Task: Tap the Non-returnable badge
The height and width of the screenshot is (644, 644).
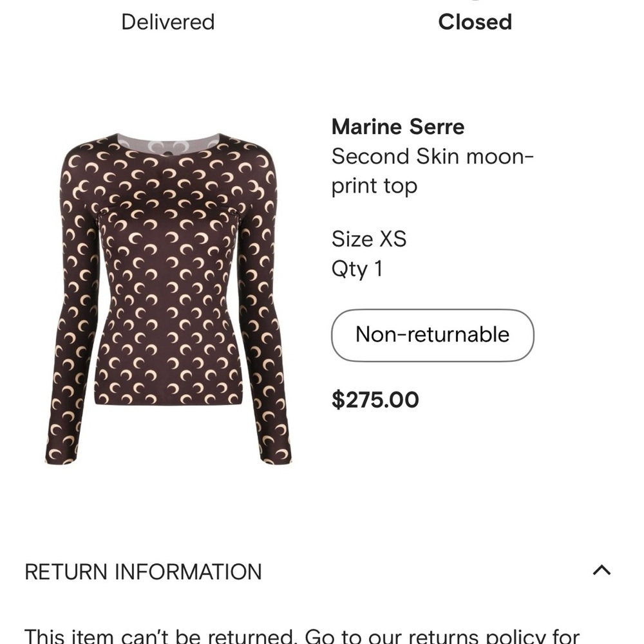Action: point(431,335)
